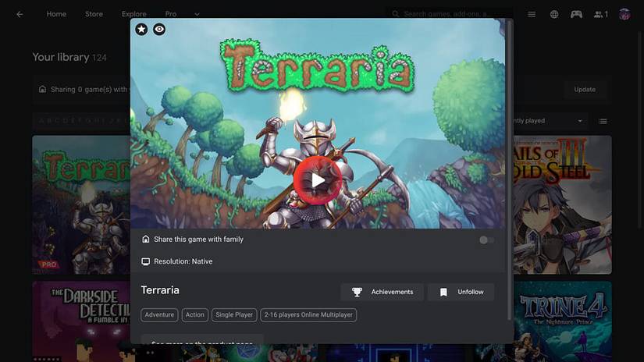Toggle Share this game with family switch
The width and height of the screenshot is (644, 362).
point(486,240)
